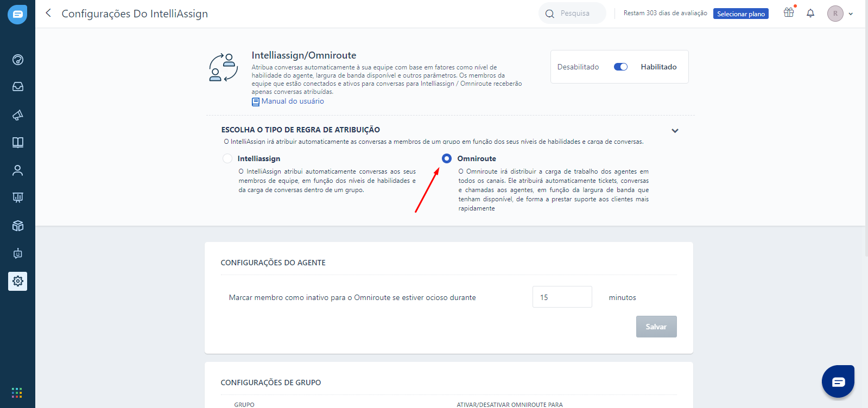868x408 pixels.
Task: Open the dashboard gauge icon in sidebar
Action: pyautogui.click(x=18, y=60)
